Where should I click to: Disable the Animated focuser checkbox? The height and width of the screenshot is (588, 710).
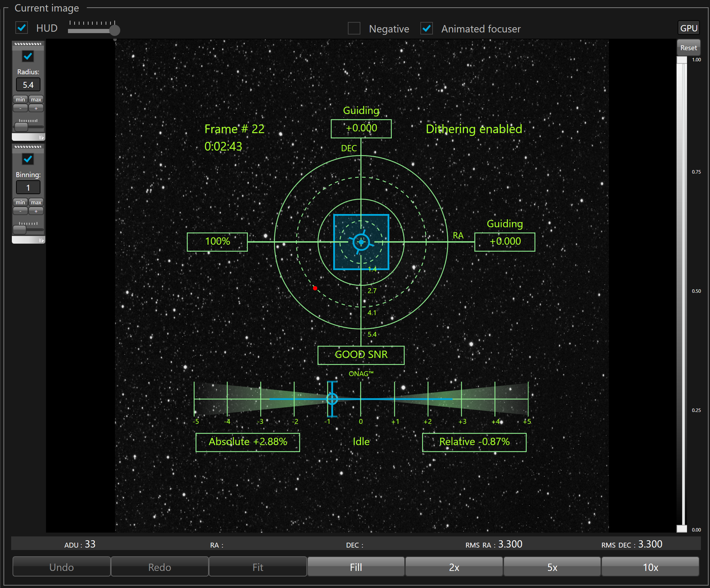click(x=426, y=28)
